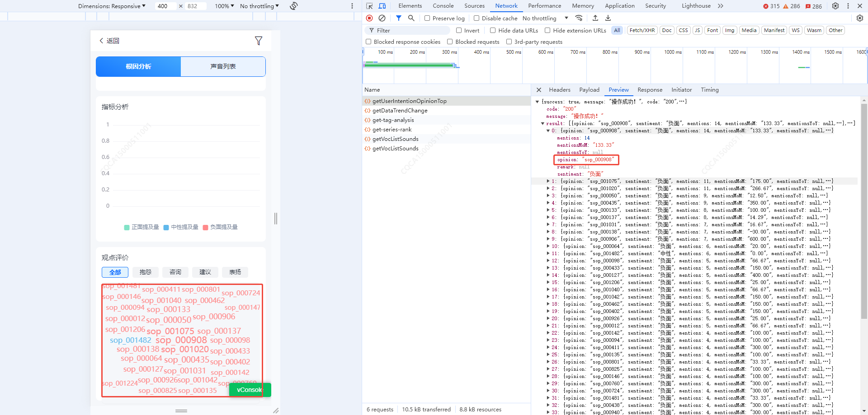Open the 100% zoom dropdown
868x415 pixels.
coord(224,6)
